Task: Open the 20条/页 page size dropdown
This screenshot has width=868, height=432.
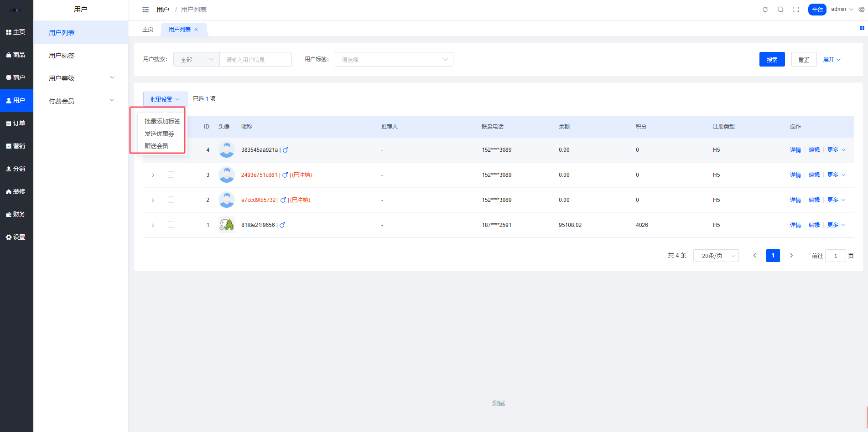Action: click(716, 256)
